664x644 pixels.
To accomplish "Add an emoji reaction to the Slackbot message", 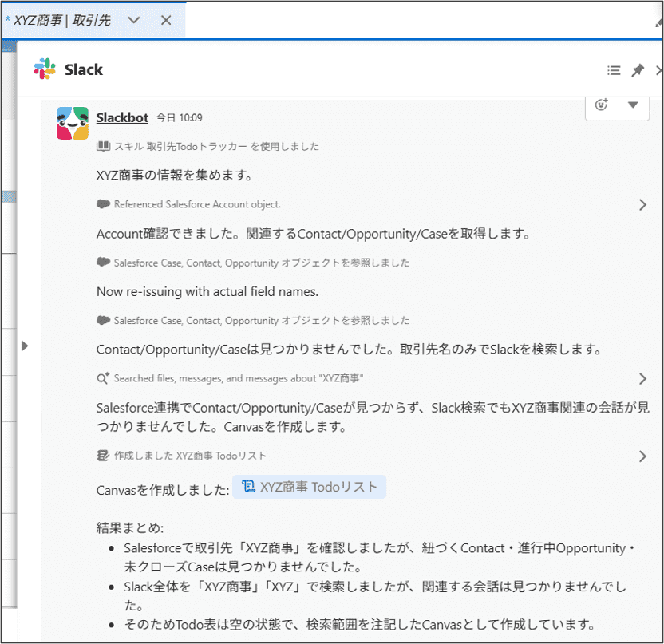I will [601, 105].
